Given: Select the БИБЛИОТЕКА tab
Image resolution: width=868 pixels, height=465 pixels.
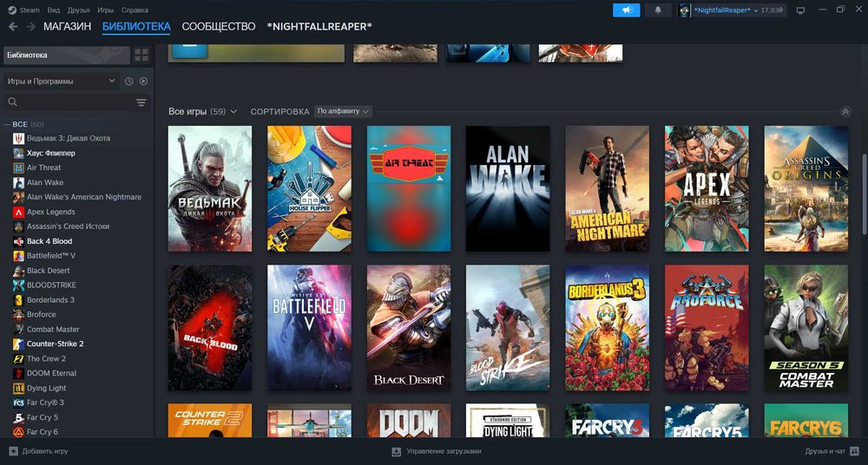Looking at the screenshot, I should click(x=136, y=27).
